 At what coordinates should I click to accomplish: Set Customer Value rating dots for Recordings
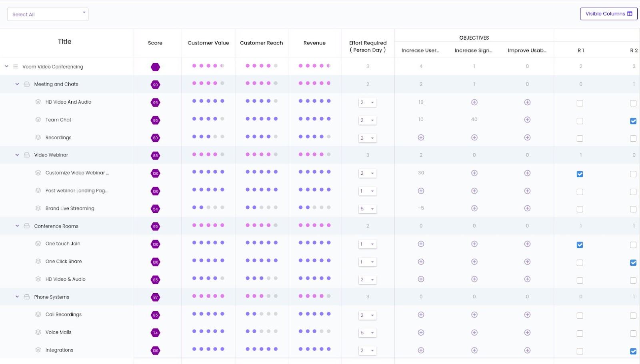click(x=208, y=137)
